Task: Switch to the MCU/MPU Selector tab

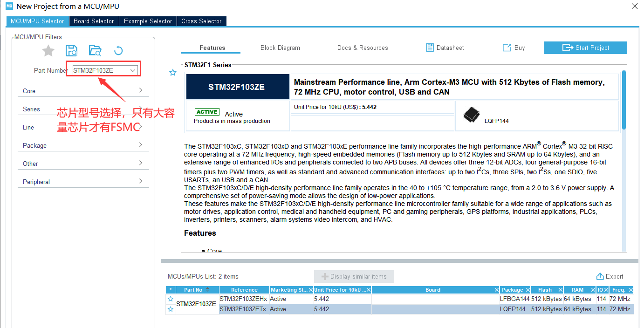Action: 37,21
